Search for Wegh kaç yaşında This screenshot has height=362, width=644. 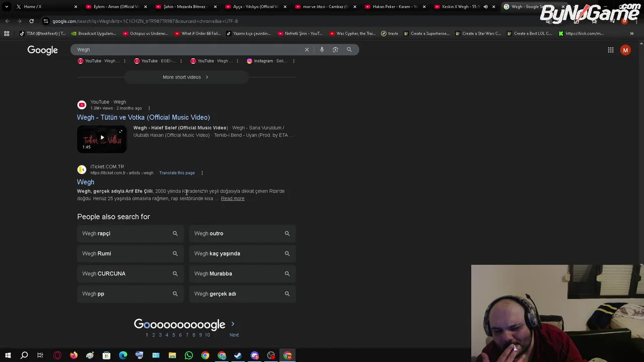tap(243, 253)
